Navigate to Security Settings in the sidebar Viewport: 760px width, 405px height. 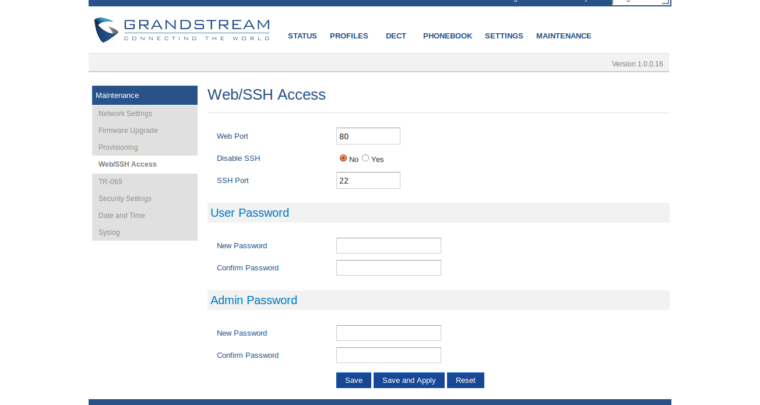[125, 198]
